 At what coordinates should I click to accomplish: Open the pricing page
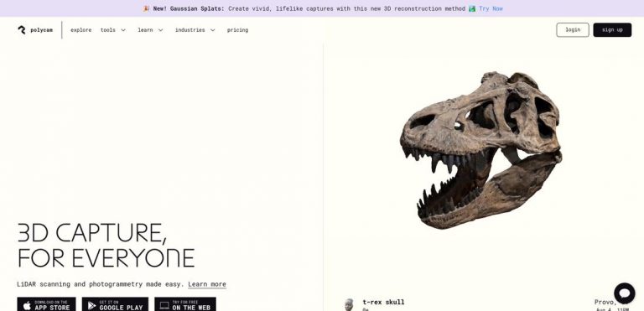pos(237,30)
